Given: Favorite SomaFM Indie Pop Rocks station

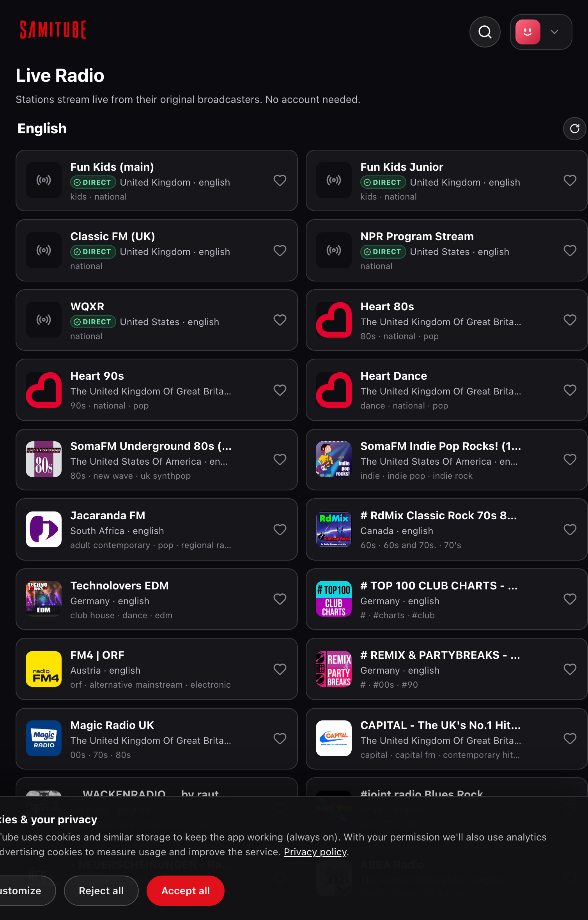Looking at the screenshot, I should pos(570,460).
